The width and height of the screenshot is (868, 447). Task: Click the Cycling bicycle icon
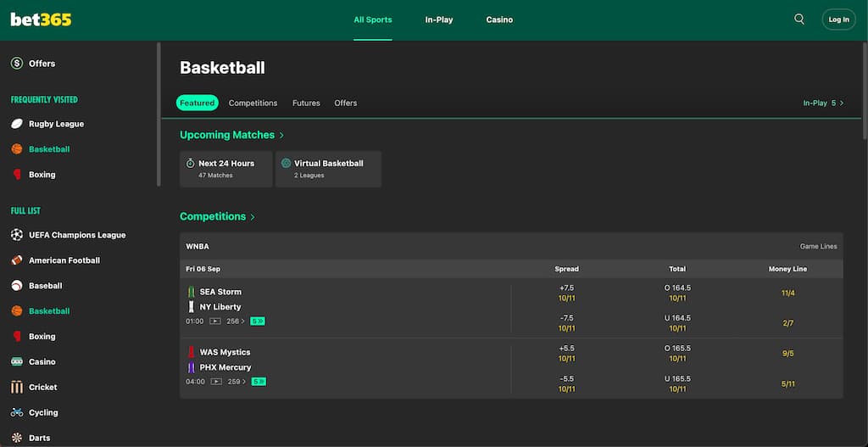[17, 413]
